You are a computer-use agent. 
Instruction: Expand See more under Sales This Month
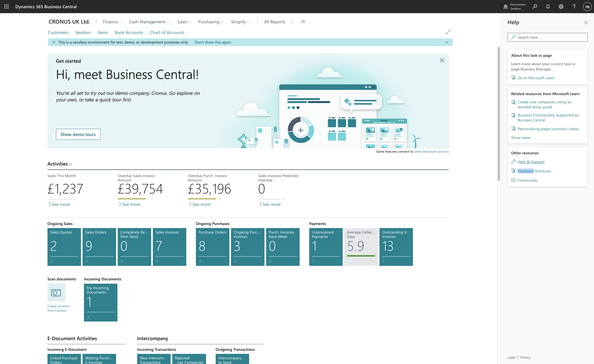[x=59, y=204]
